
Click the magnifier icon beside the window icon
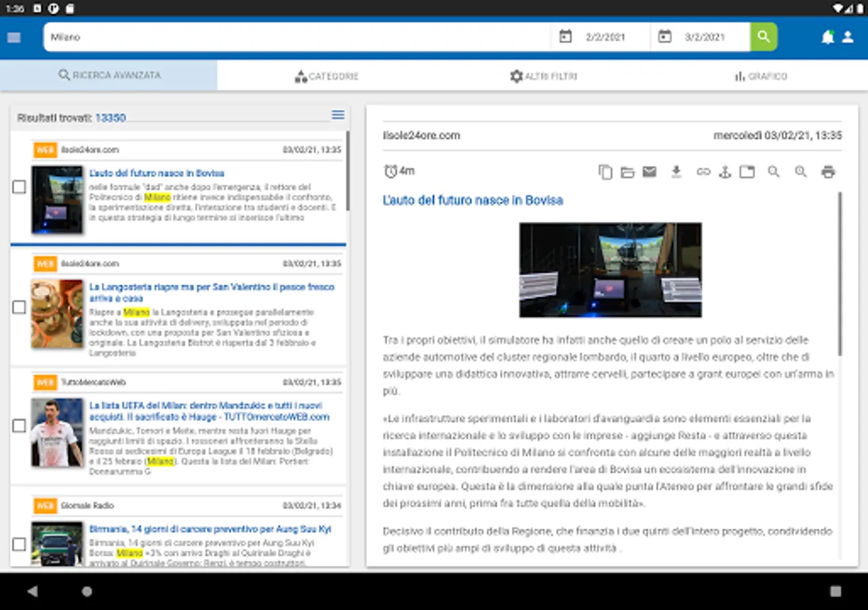coord(774,172)
